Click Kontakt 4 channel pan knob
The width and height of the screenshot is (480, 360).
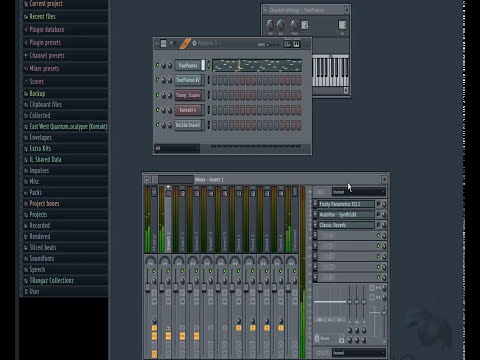tap(163, 110)
